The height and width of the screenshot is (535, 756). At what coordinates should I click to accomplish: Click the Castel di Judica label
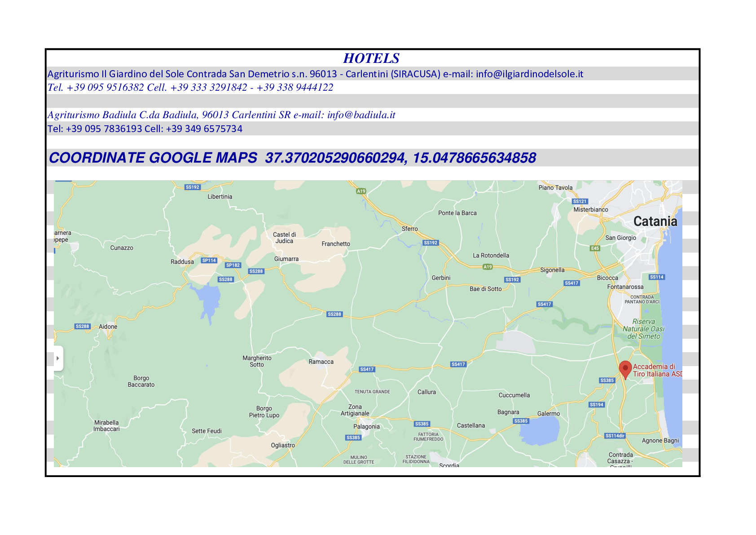pyautogui.click(x=285, y=238)
